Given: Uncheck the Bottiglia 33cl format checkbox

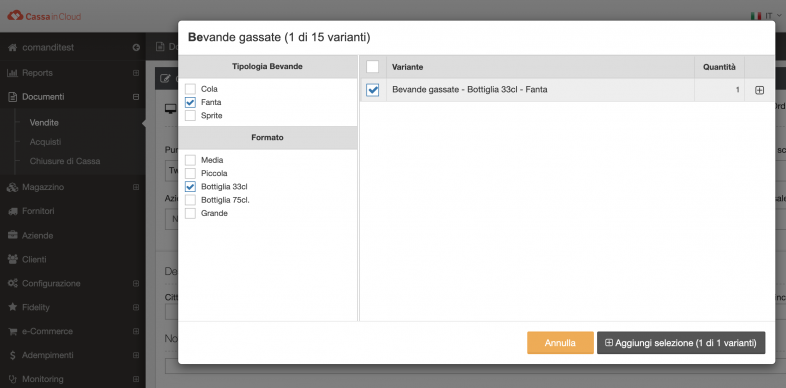Looking at the screenshot, I should click(190, 186).
